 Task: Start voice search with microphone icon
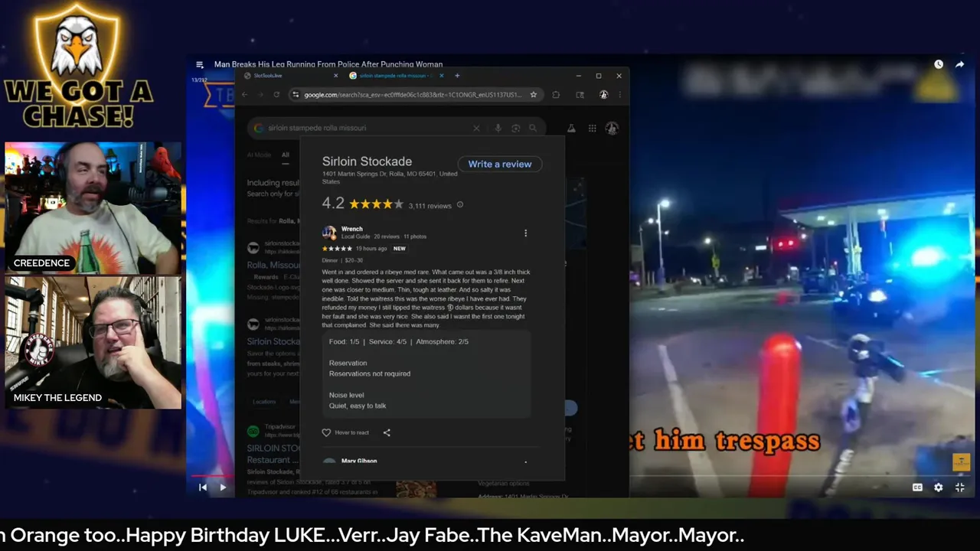pyautogui.click(x=498, y=128)
